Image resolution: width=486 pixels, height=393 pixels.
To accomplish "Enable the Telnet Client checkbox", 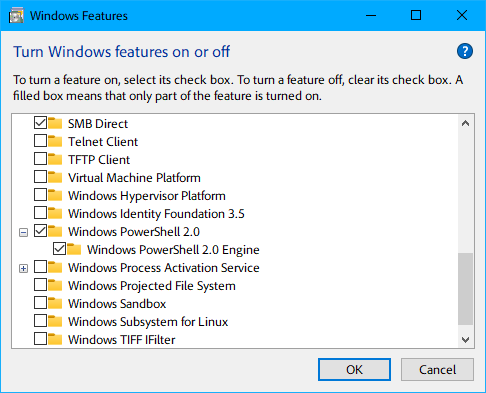I will 40,141.
